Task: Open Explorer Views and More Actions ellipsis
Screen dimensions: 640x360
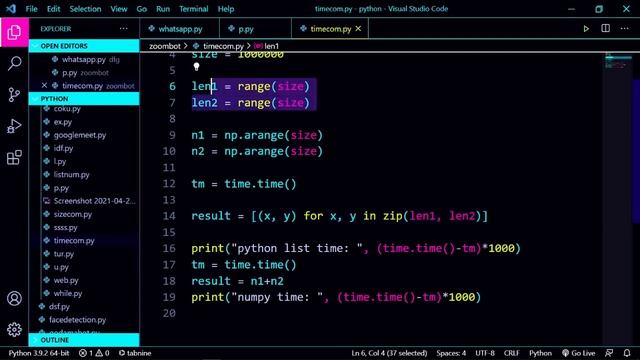Action: [x=124, y=29]
